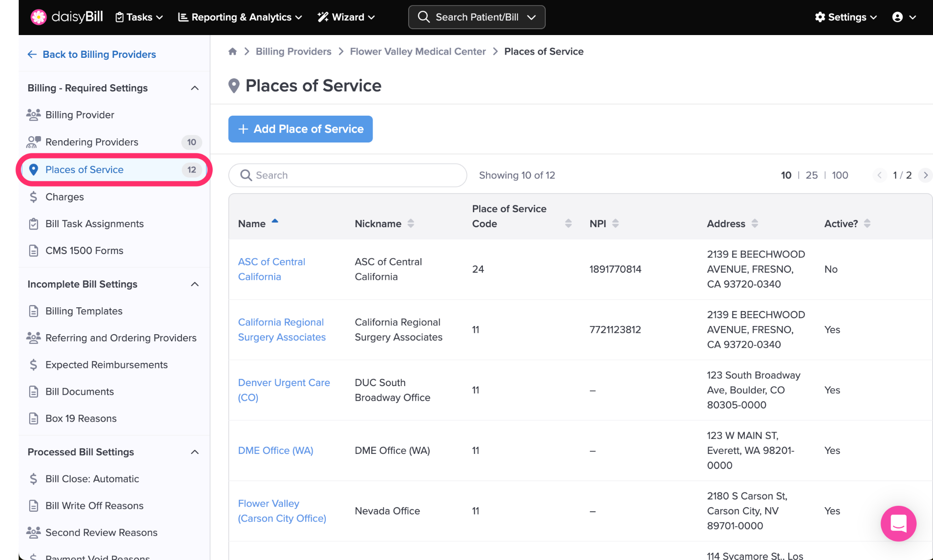Screen dimensions: 933x560
Task: Open the Search Patient/Bill dropdown
Action: (531, 17)
